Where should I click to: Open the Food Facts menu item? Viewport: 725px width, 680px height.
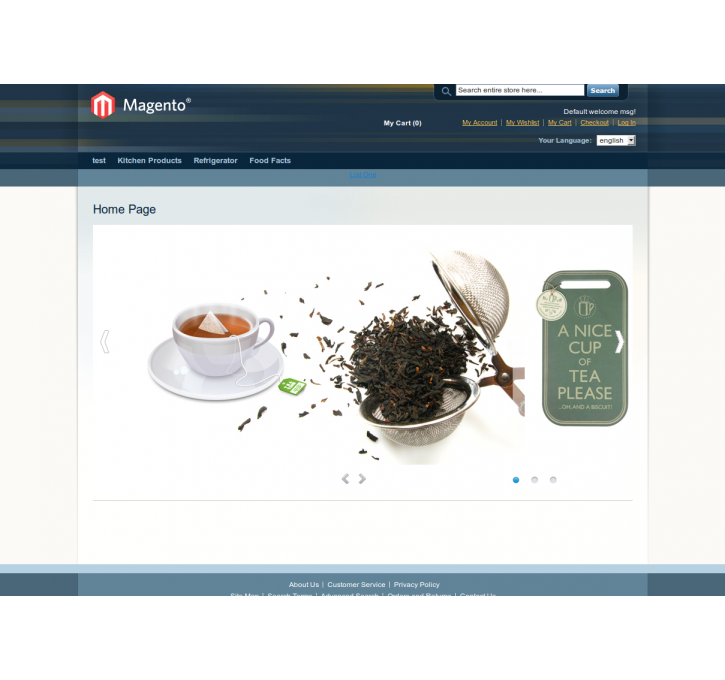270,160
